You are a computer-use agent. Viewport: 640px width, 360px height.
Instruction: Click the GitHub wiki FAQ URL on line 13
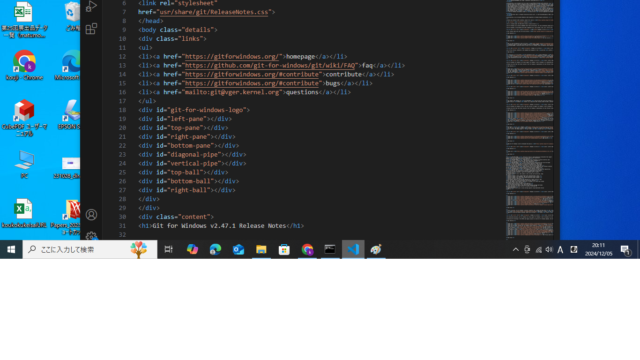[270, 65]
